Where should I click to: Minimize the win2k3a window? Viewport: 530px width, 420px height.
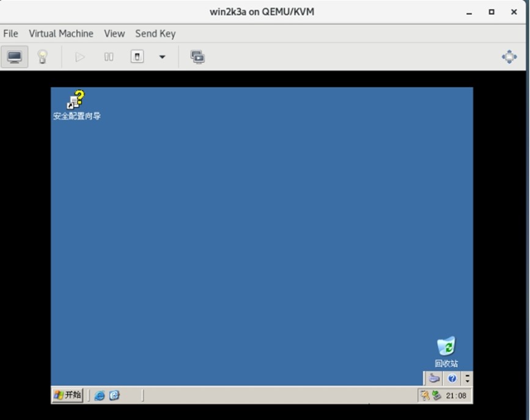[x=469, y=12]
